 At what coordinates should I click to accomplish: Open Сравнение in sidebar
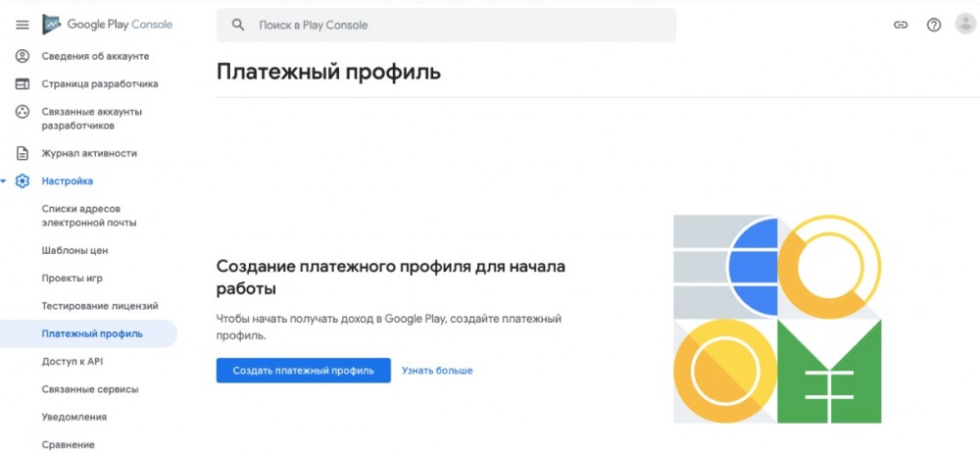click(x=69, y=444)
